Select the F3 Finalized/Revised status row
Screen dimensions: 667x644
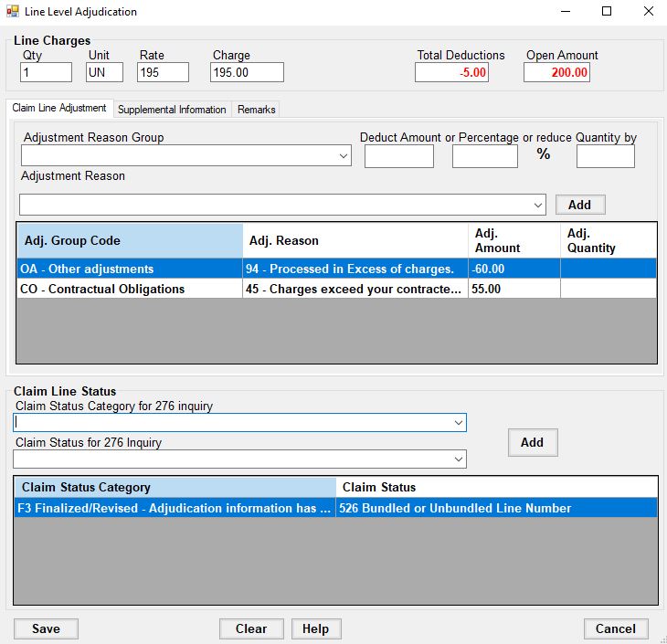(x=336, y=508)
